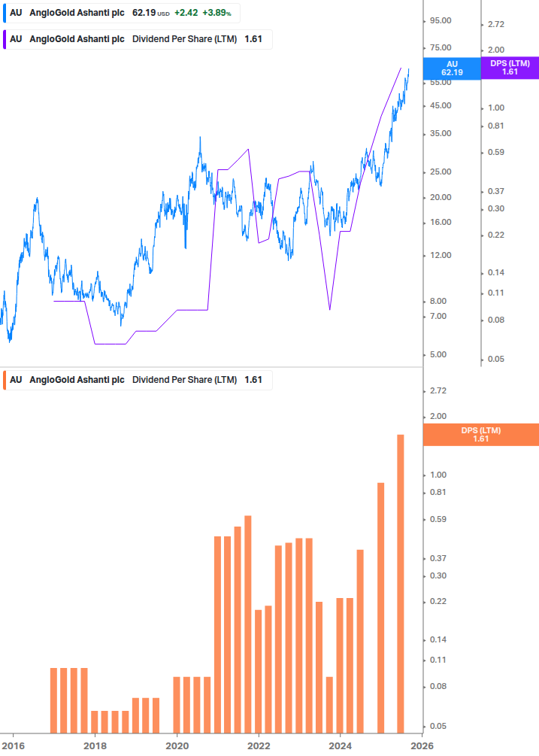Click the +3.89% change value
The width and height of the screenshot is (539, 756).
(x=217, y=13)
